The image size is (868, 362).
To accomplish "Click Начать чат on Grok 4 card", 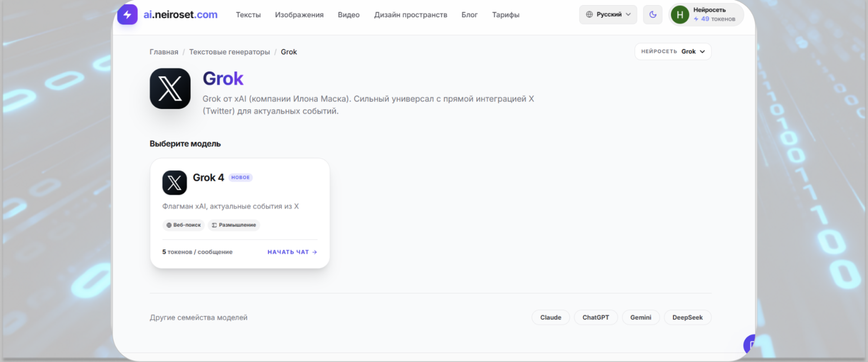I will [292, 252].
